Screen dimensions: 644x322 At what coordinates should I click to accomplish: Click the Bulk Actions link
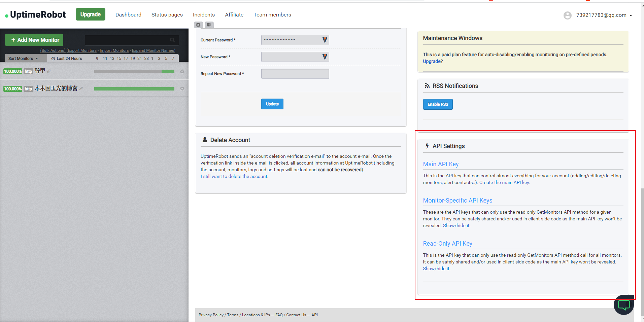[x=53, y=50]
